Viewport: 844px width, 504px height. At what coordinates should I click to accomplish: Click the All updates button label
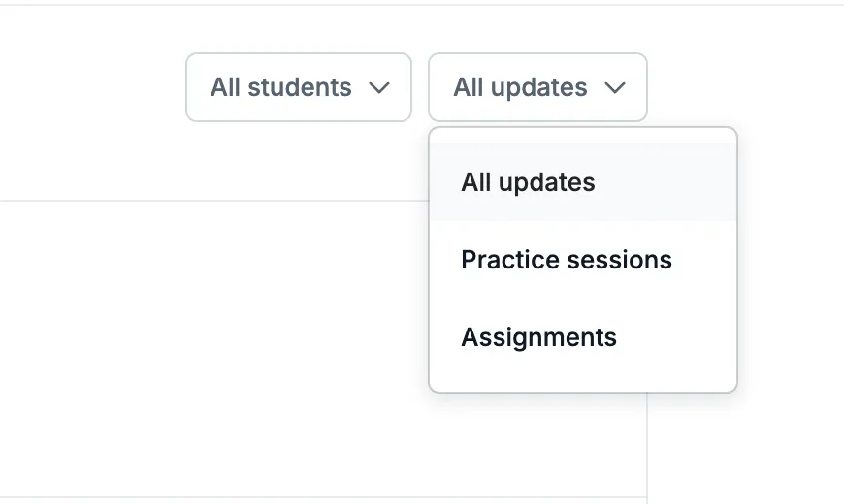520,87
